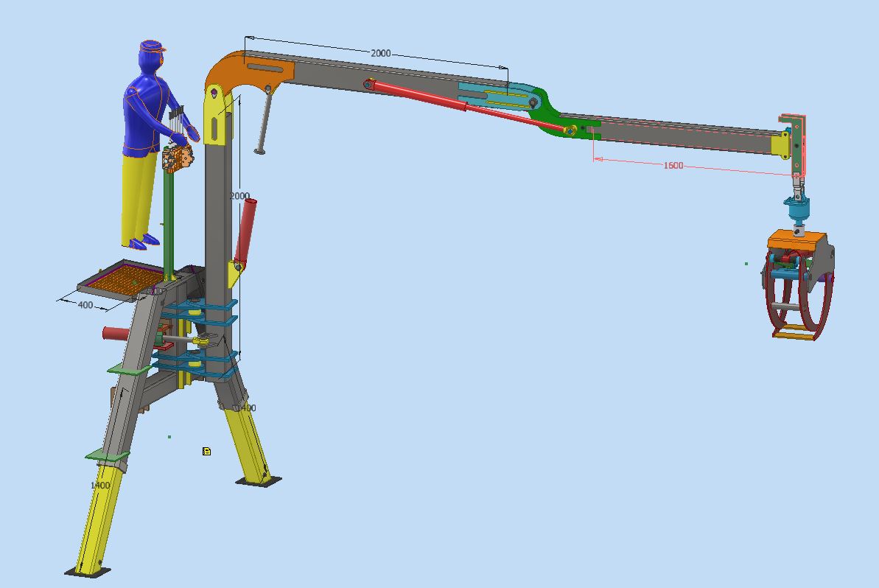879x588 pixels.
Task: Select the blue rotator above the grapple
Action: pyautogui.click(x=797, y=209)
